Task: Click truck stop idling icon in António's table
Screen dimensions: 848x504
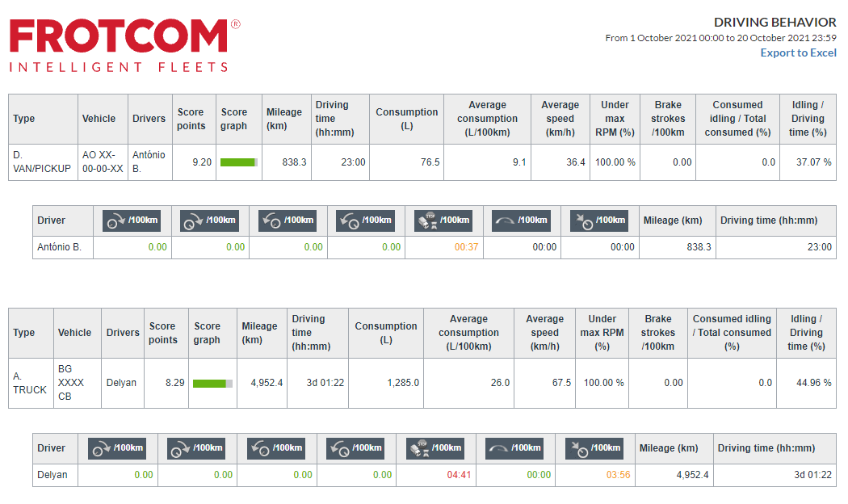Action: pyautogui.click(x=443, y=220)
